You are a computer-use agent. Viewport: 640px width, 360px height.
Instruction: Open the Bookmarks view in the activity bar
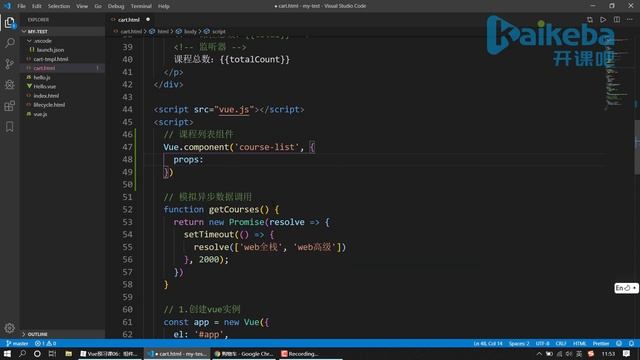[10, 127]
